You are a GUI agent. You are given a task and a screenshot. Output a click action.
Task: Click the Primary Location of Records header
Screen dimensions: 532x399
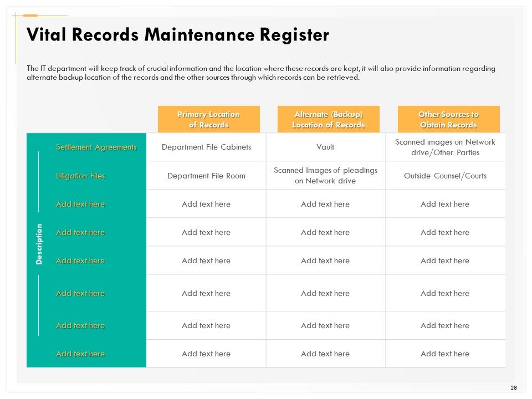[x=209, y=119]
